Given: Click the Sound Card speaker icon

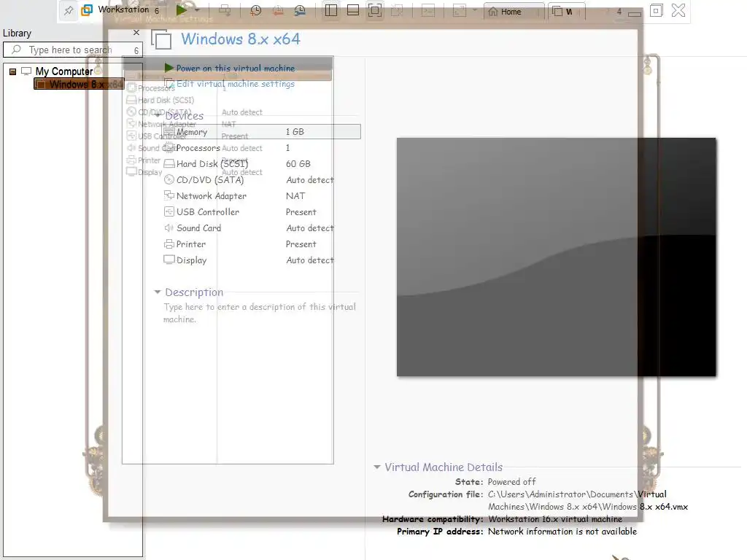Looking at the screenshot, I should coord(169,228).
